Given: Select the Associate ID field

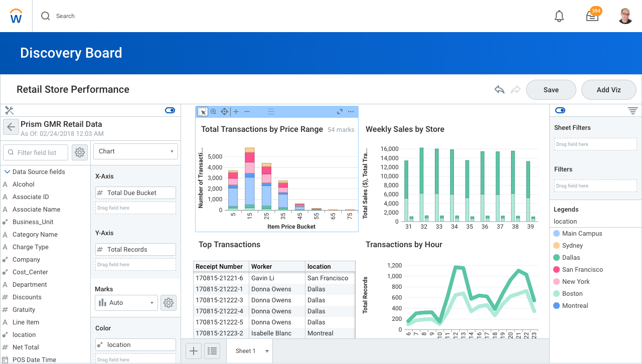Looking at the screenshot, I should tap(31, 197).
